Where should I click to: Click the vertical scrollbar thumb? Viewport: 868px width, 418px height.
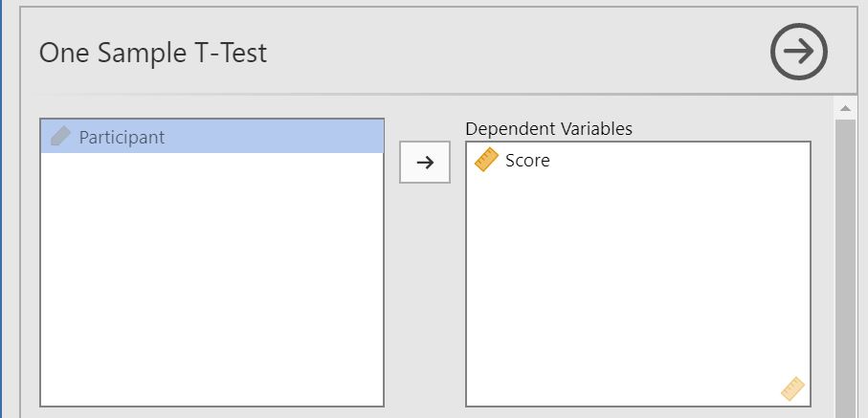tap(844, 258)
